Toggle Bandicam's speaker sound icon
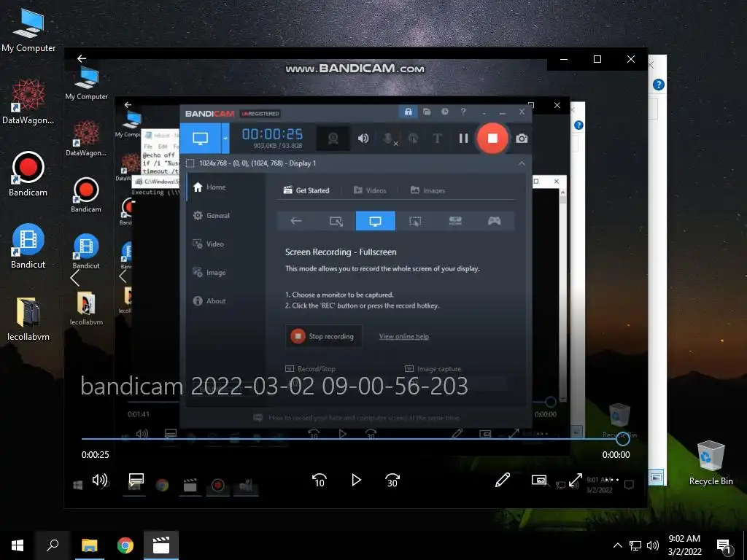 click(363, 138)
